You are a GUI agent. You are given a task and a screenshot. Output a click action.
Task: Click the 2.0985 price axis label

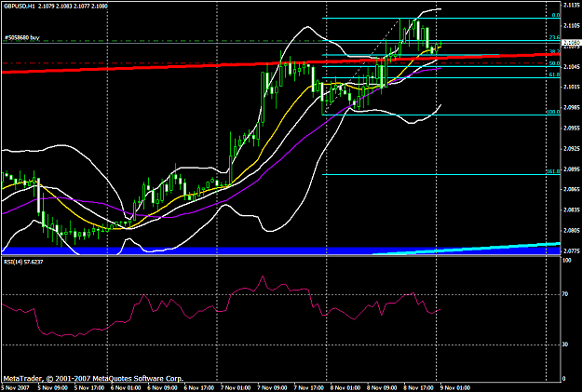tap(572, 107)
